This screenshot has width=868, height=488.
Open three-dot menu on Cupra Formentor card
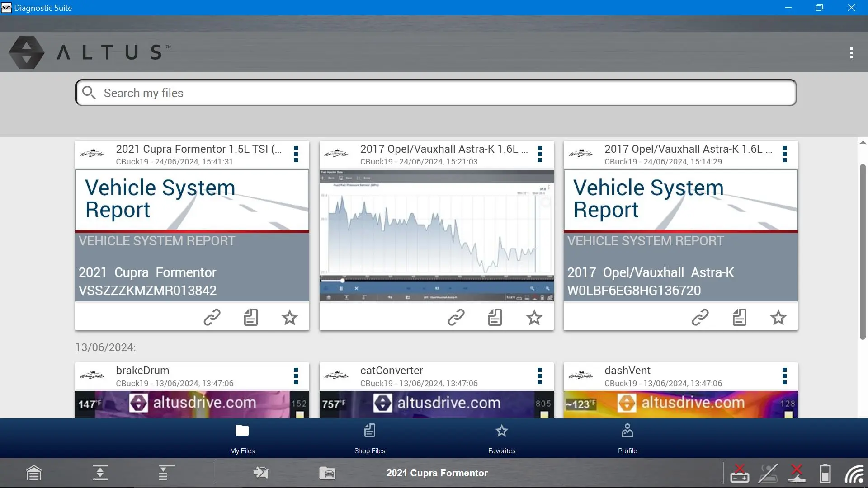click(x=296, y=154)
